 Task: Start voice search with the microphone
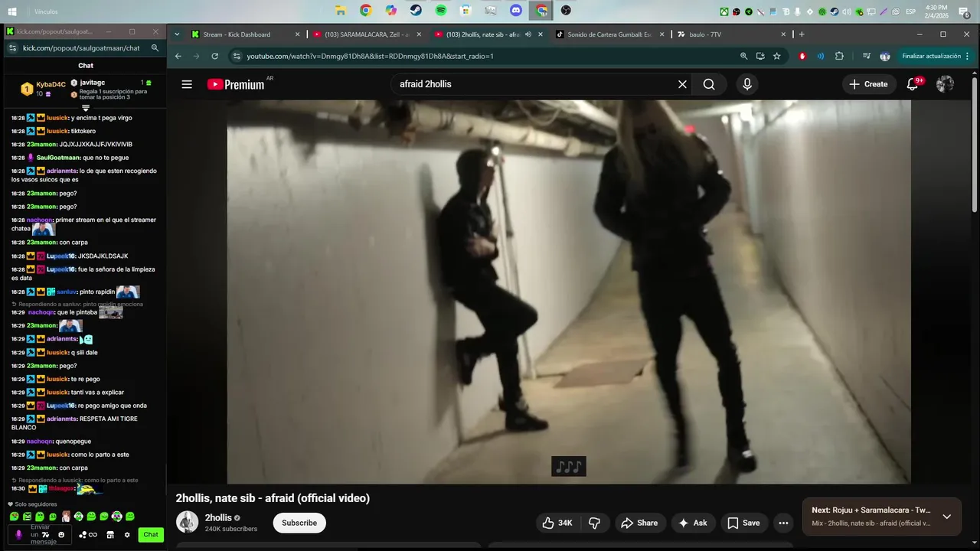(747, 84)
